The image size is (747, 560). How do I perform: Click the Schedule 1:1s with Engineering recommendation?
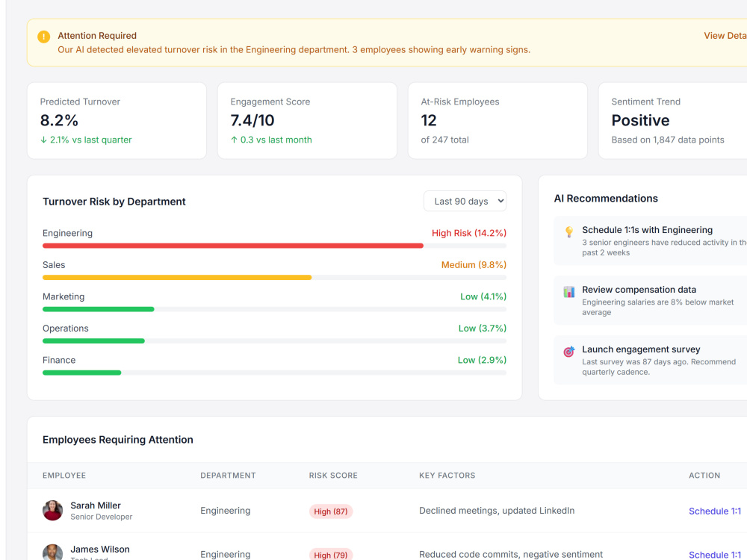click(651, 240)
